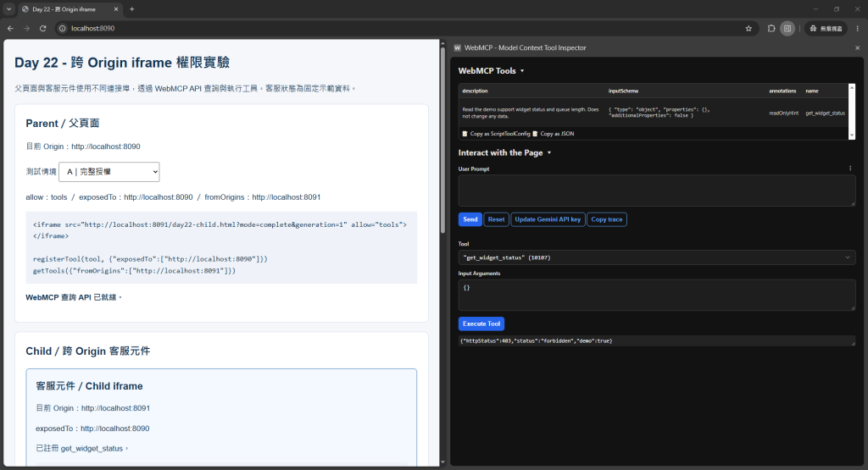The width and height of the screenshot is (868, 470).
Task: Toggle the browser side panel icon
Action: tap(787, 28)
